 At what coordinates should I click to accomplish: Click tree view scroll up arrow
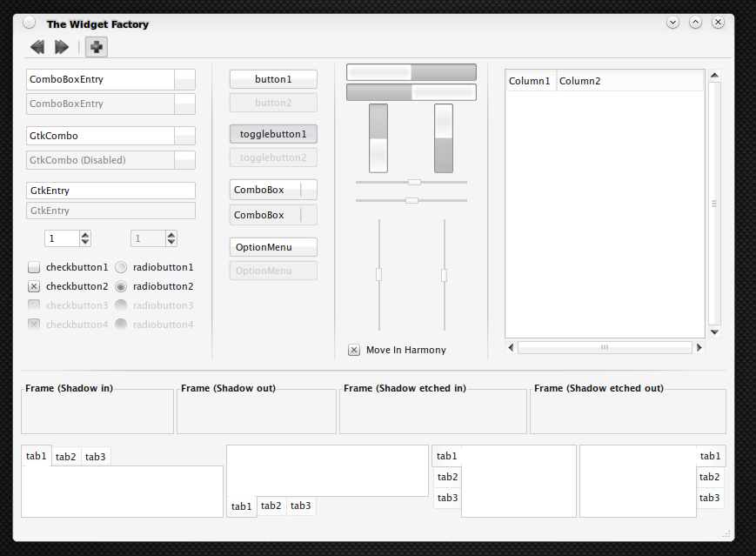point(714,75)
